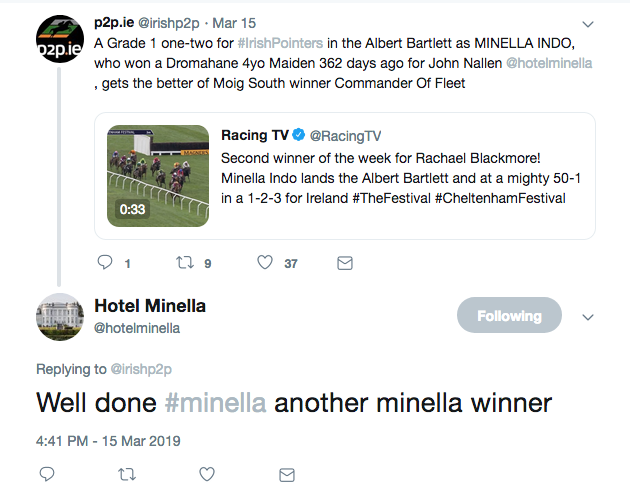Like Hotel Minella's reply tweet

pyautogui.click(x=207, y=474)
